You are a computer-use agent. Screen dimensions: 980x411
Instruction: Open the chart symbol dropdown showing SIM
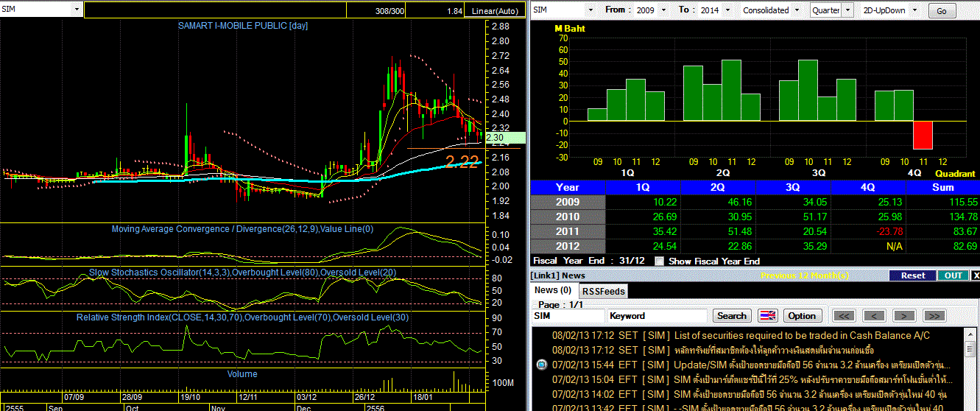pyautogui.click(x=76, y=10)
